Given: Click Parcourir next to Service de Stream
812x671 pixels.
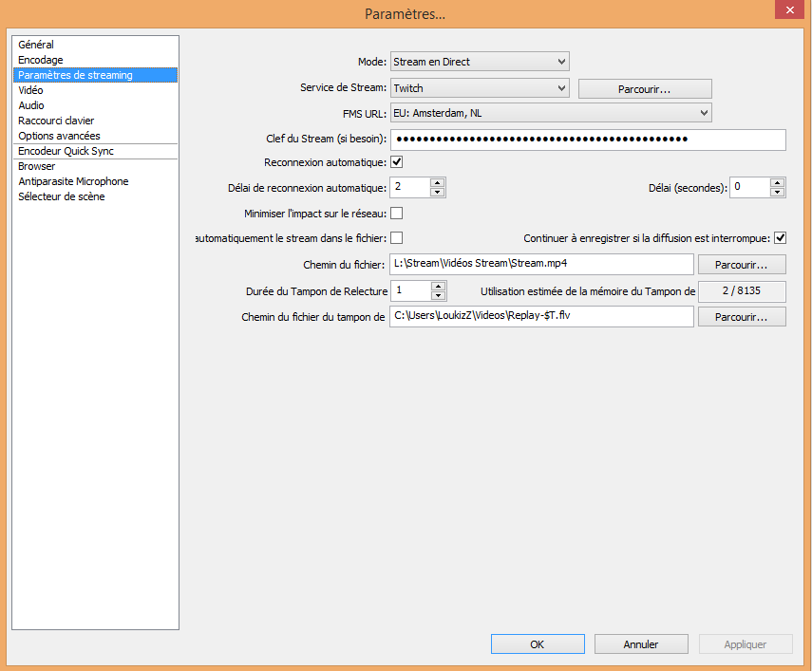Looking at the screenshot, I should 645,89.
